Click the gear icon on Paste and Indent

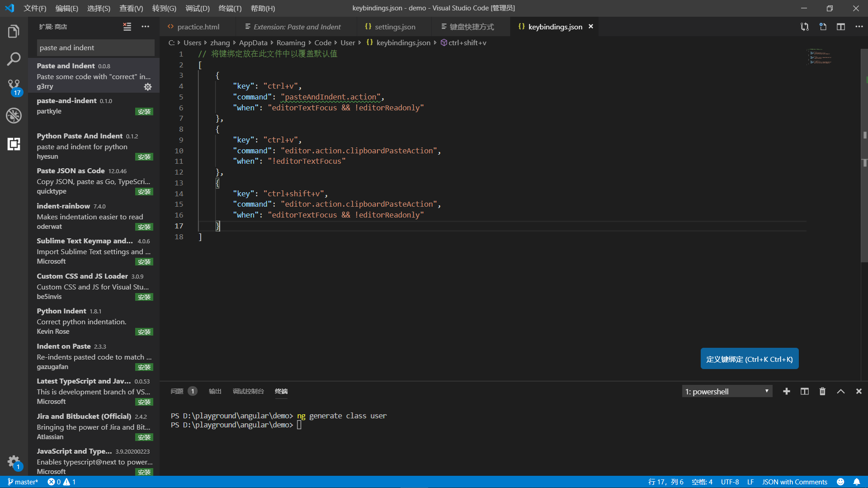pyautogui.click(x=148, y=87)
